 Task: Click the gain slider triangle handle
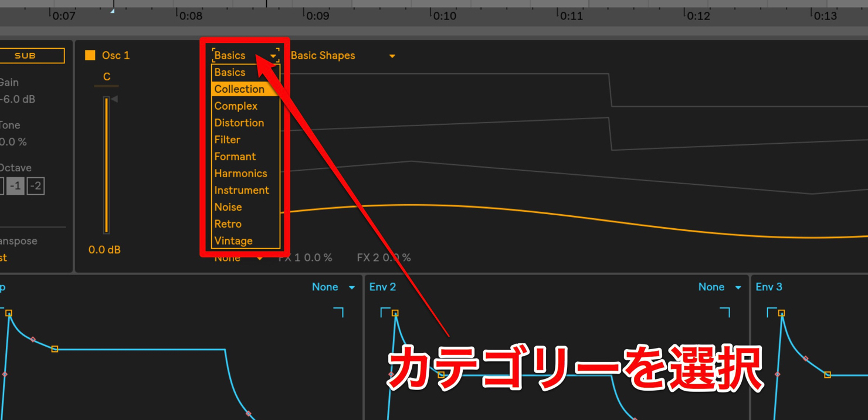pos(114,99)
